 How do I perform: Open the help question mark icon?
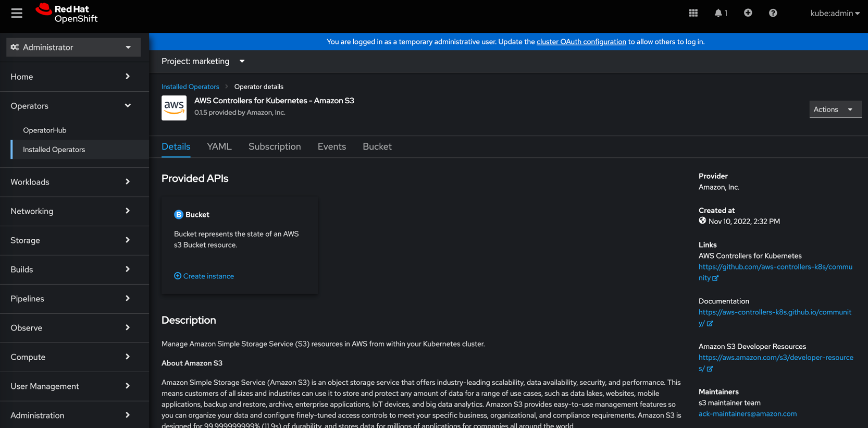(x=773, y=13)
